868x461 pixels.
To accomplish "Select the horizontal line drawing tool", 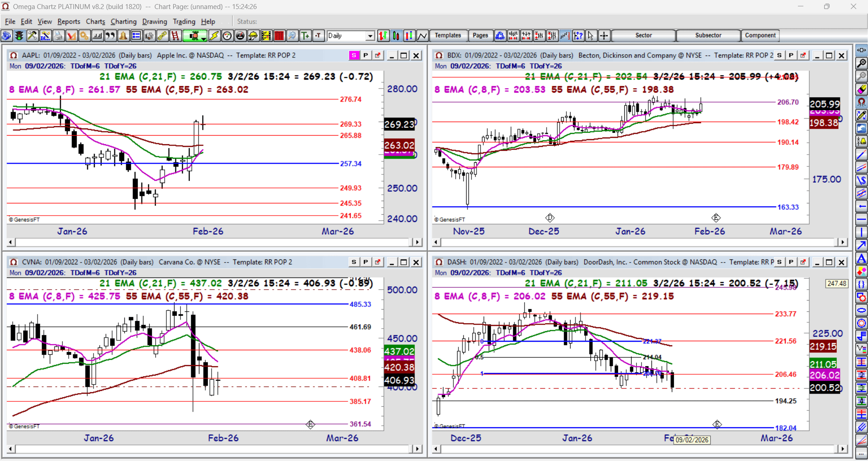I will point(862,220).
